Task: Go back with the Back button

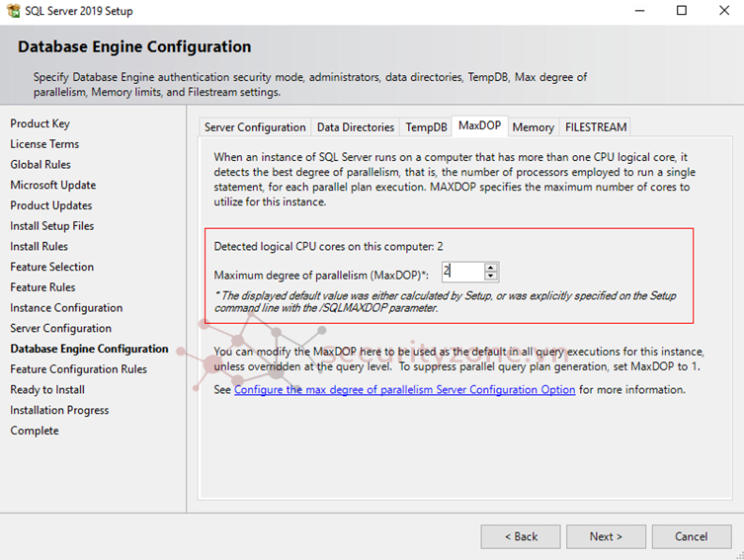Action: (x=521, y=536)
